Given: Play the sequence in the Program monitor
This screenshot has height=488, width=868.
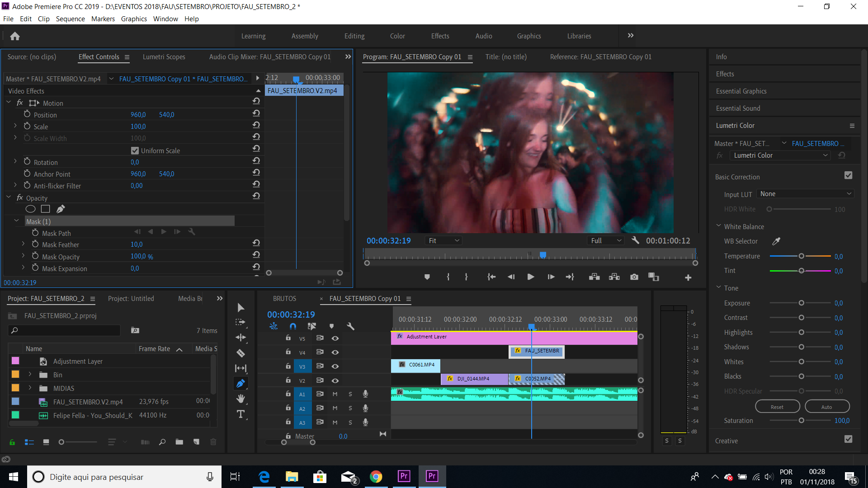Looking at the screenshot, I should coord(531,277).
